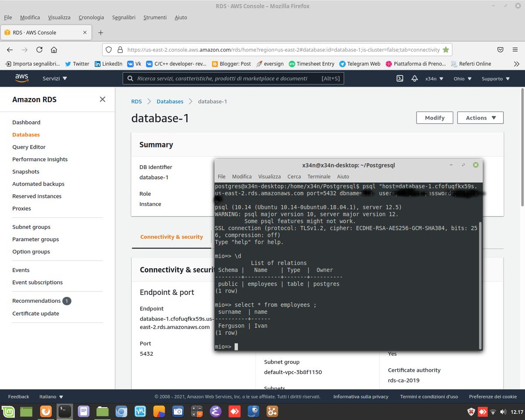Viewport: 525px width, 420px height.
Task: Click the mio=> terminal prompt line
Action: pos(226,347)
